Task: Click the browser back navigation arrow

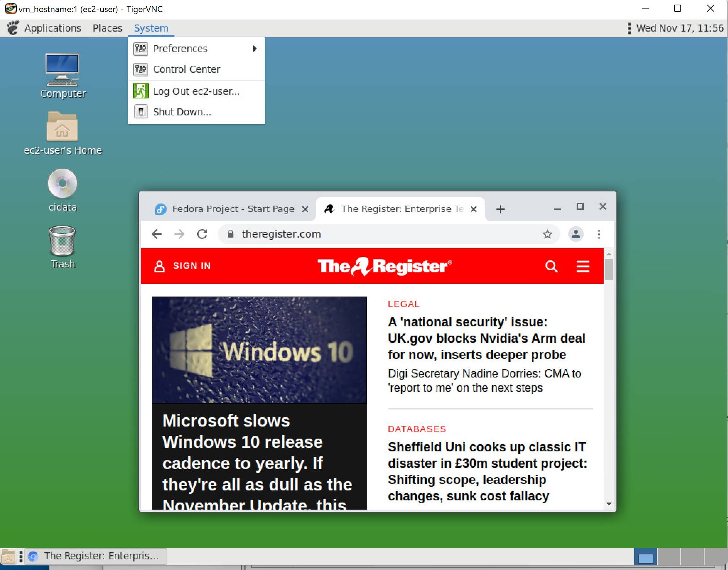Action: tap(157, 234)
